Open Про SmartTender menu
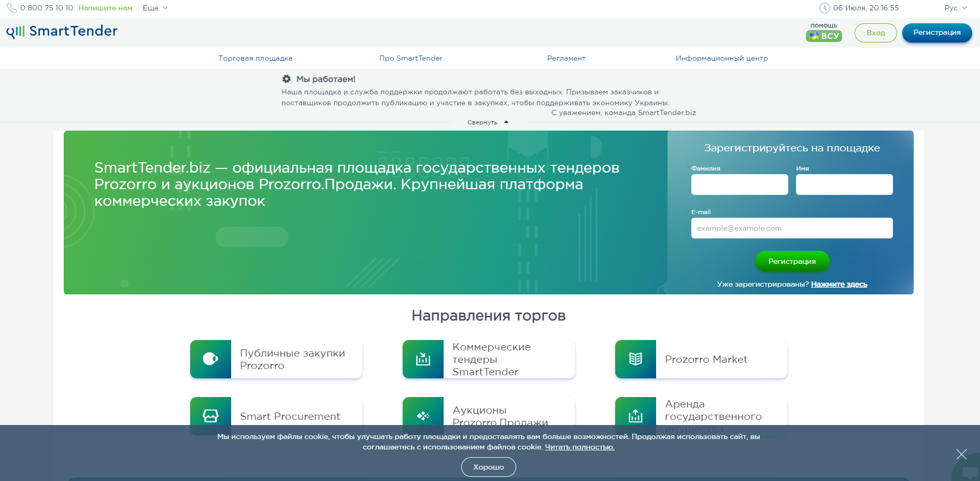The width and height of the screenshot is (980, 481). click(x=411, y=58)
